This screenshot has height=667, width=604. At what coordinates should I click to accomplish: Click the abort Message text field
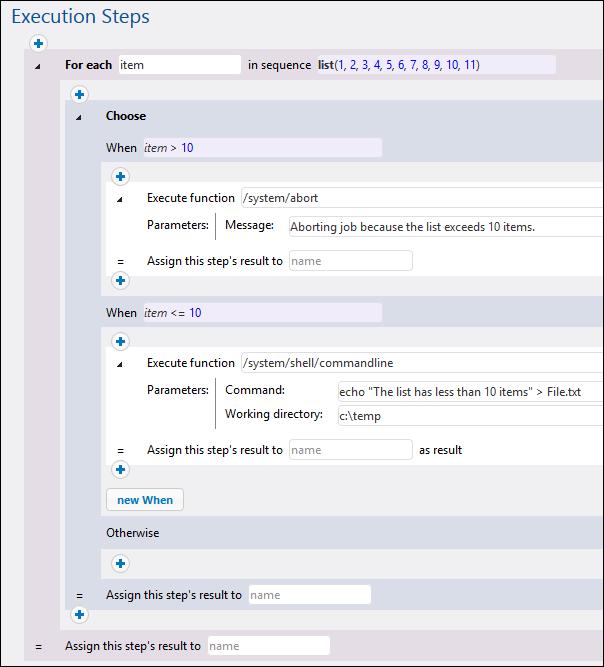pos(445,226)
